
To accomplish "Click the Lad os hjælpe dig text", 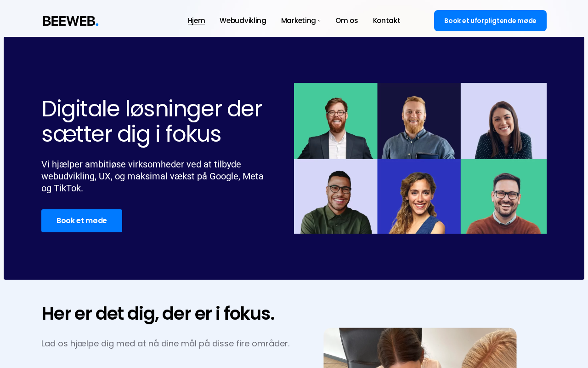I will (x=165, y=344).
